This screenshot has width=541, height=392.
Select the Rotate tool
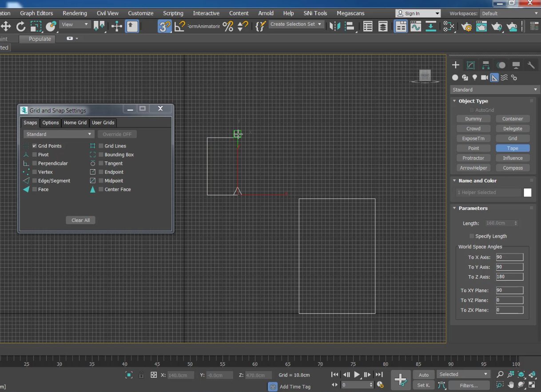pos(20,27)
